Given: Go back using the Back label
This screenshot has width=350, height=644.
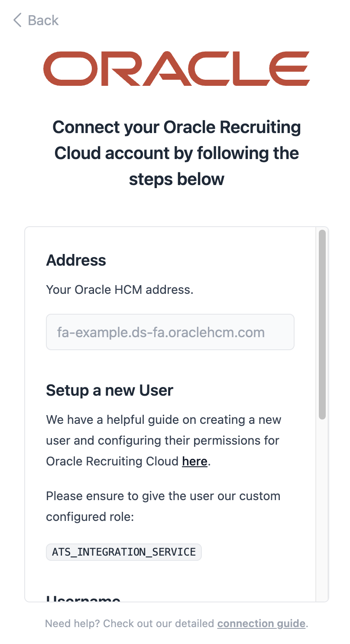Looking at the screenshot, I should [x=43, y=20].
